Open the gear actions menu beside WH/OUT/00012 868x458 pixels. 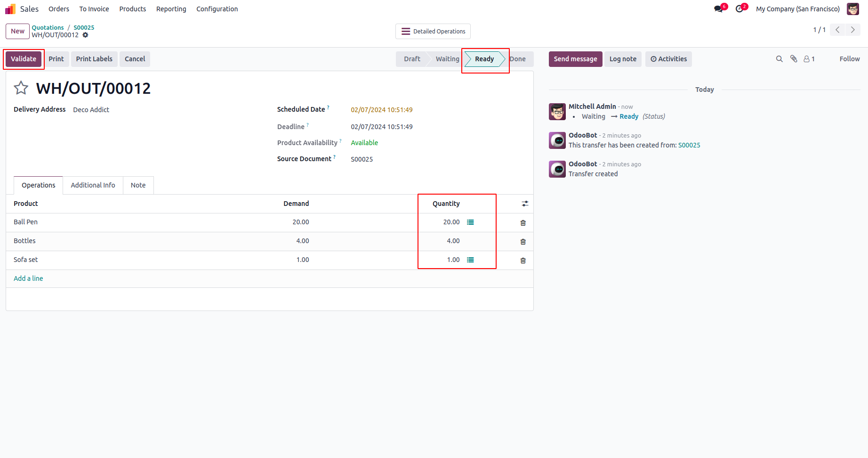click(85, 35)
